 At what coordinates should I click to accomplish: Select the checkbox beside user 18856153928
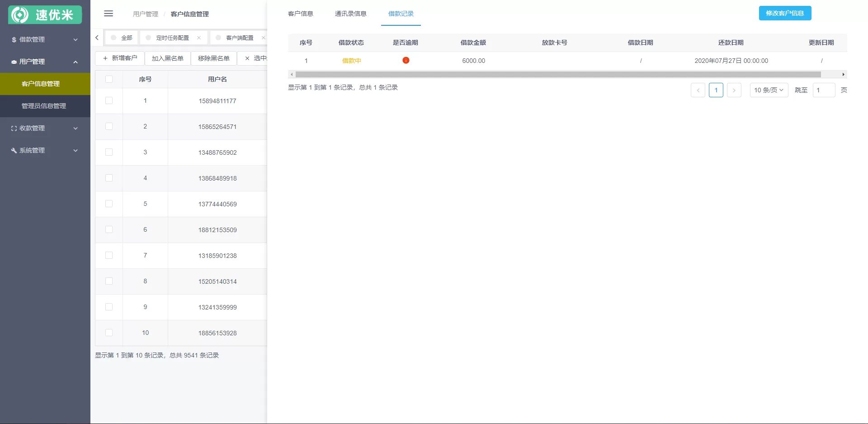click(109, 333)
